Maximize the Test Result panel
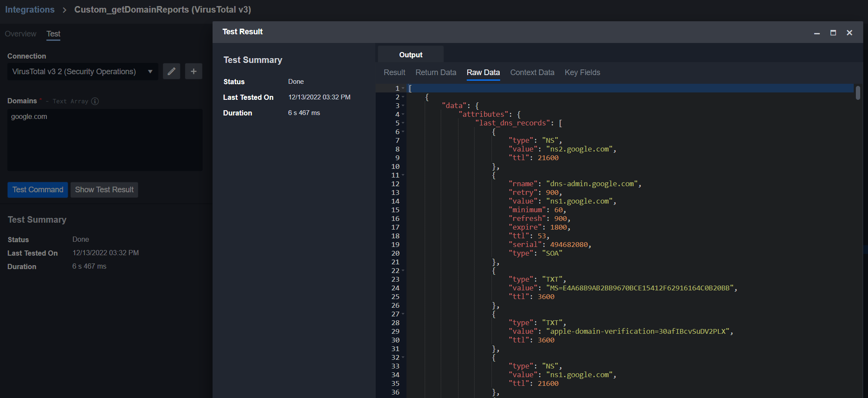 (833, 33)
